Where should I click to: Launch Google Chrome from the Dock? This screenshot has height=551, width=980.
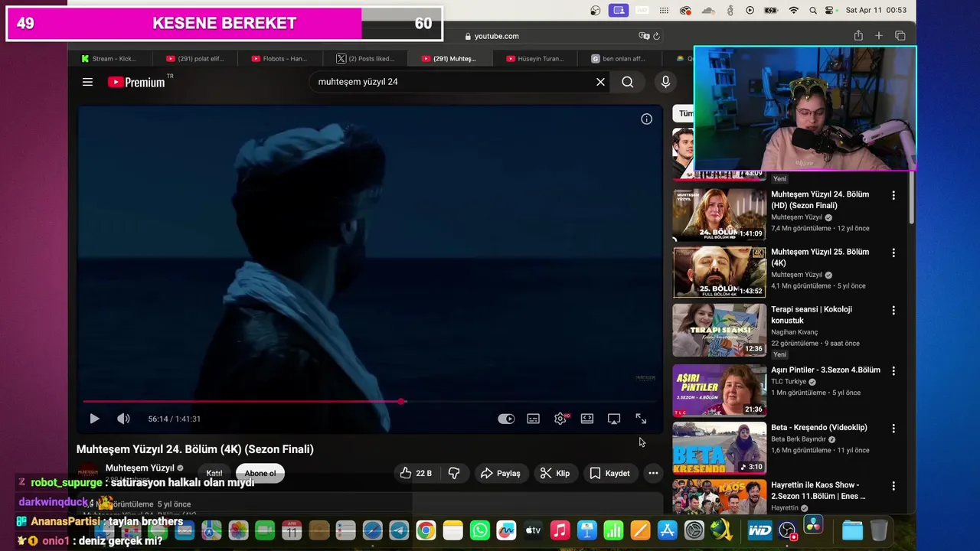click(426, 530)
